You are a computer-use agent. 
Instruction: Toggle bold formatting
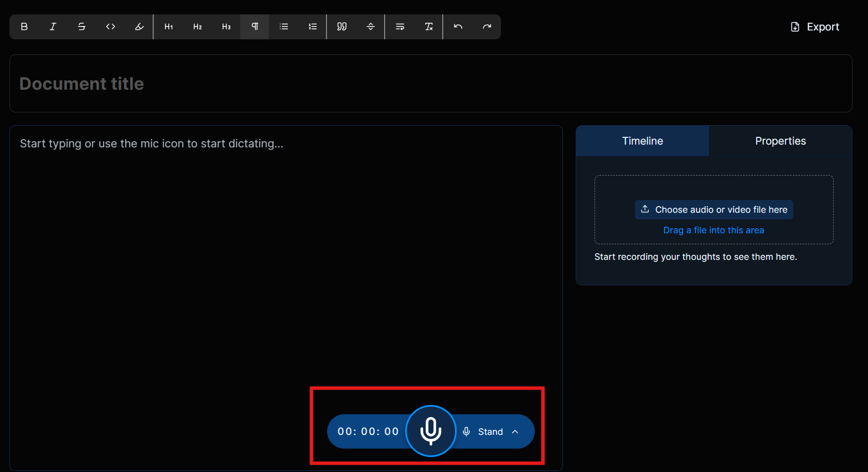tap(24, 27)
